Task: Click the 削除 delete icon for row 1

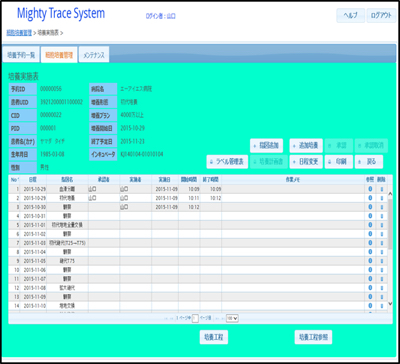Action: (382, 189)
